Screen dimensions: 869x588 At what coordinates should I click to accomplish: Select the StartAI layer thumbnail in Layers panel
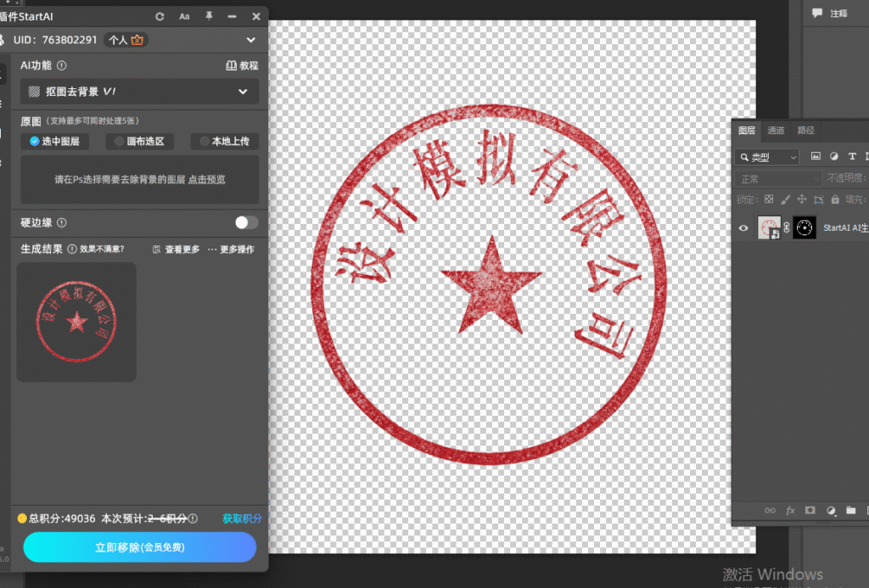(x=769, y=227)
